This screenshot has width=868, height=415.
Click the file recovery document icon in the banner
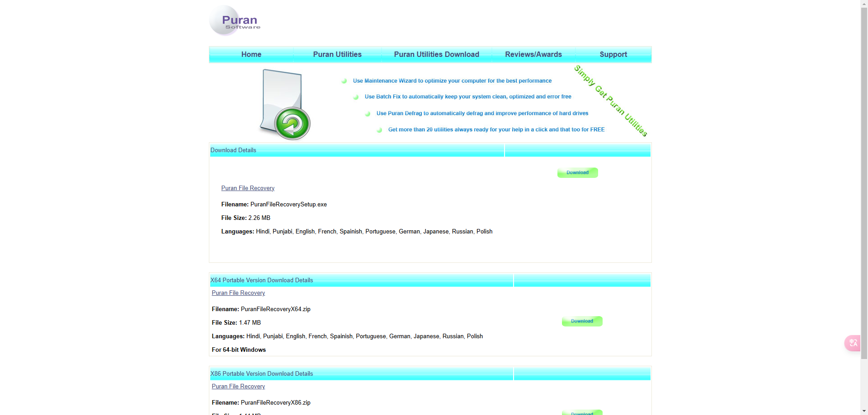pos(285,104)
